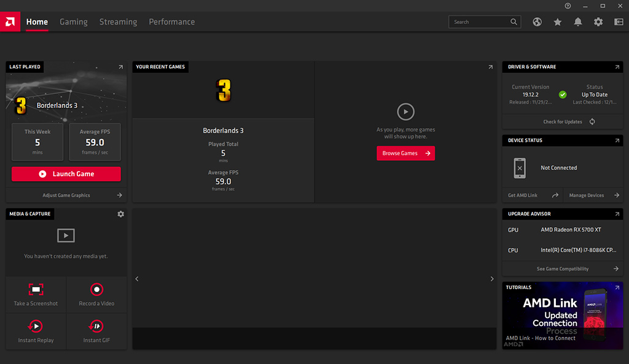Switch to the Gaming tab

[74, 22]
